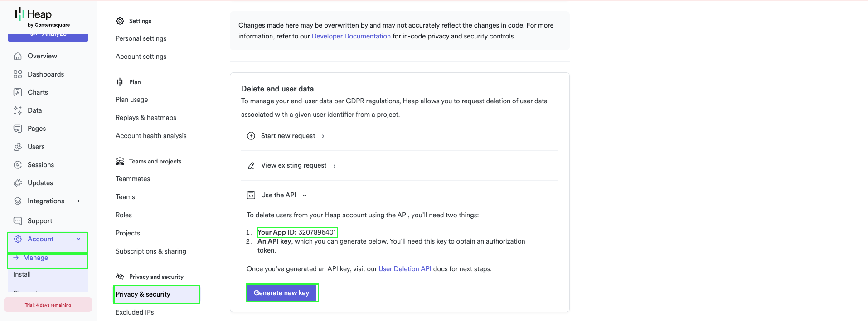
Task: Open the Updates megaphone icon
Action: 18,183
